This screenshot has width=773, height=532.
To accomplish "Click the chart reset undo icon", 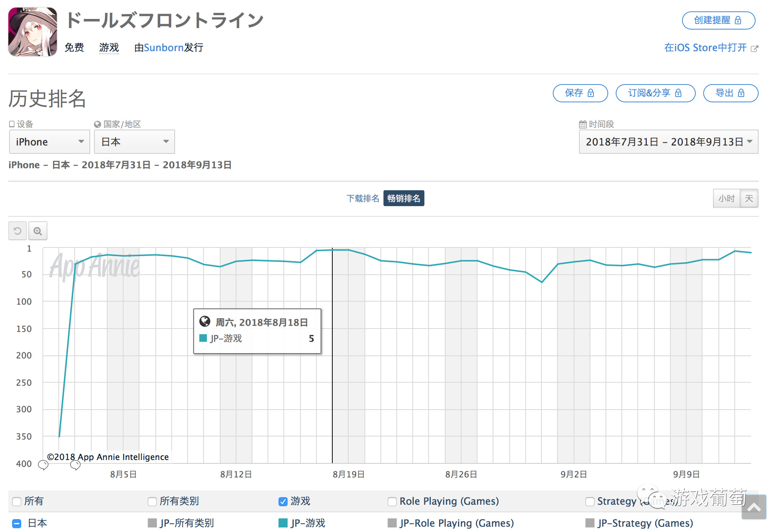I will point(17,231).
